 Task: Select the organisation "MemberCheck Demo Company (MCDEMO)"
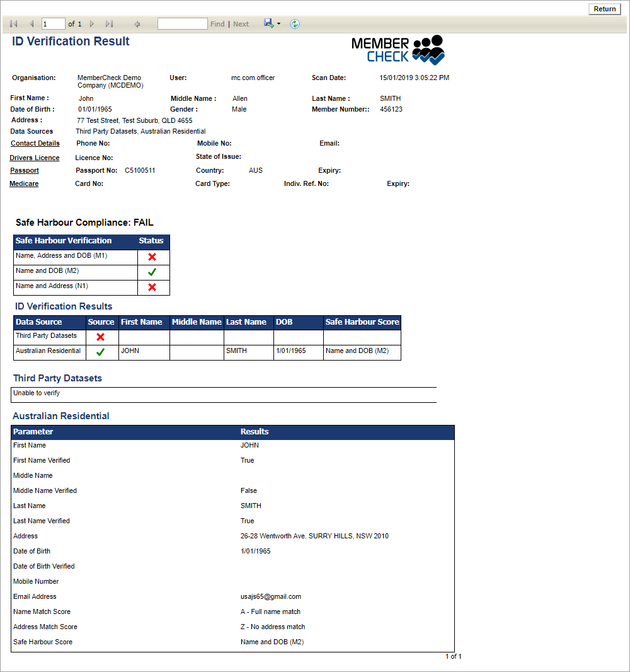(110, 81)
